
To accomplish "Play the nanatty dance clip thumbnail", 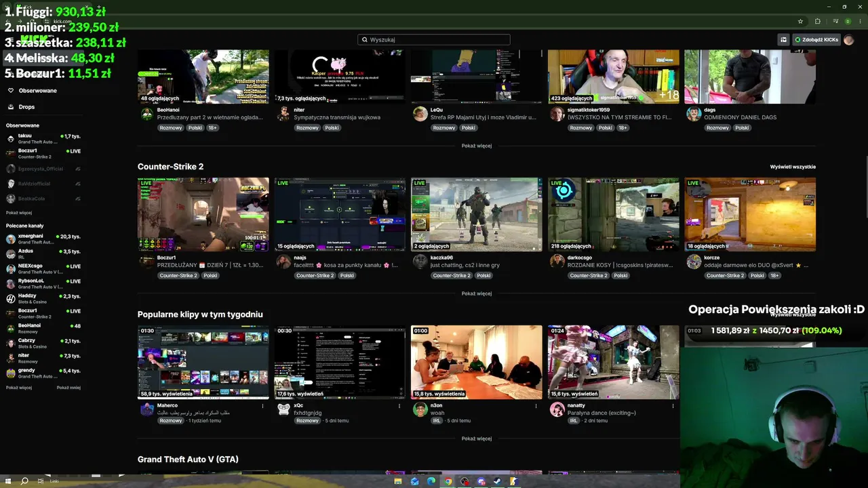I will (x=614, y=362).
